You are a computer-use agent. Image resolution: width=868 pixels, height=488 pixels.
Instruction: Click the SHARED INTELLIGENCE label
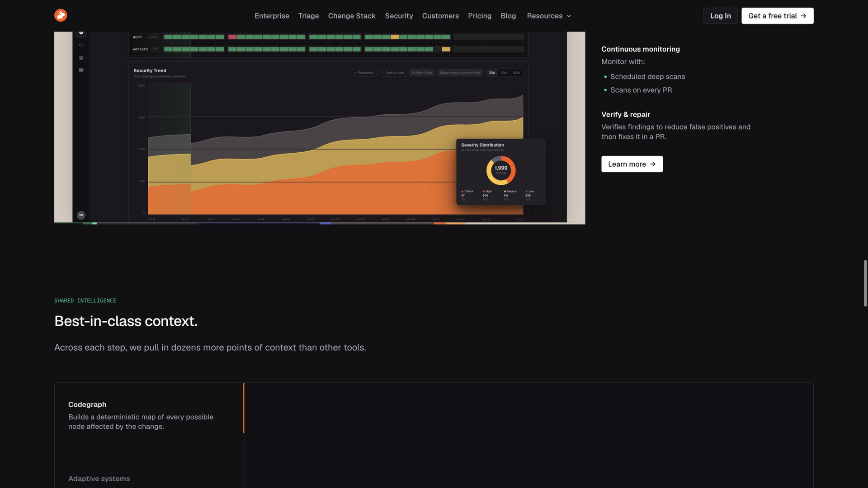tap(85, 300)
